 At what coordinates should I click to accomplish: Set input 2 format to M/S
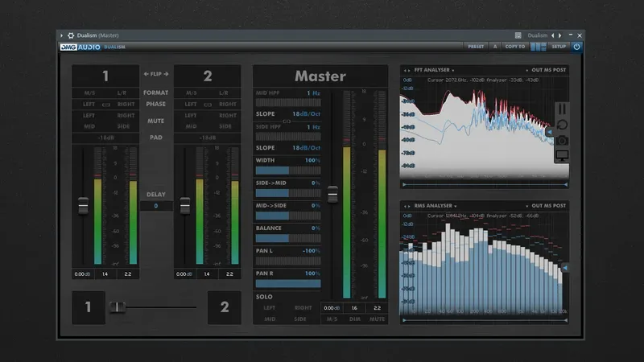click(191, 93)
